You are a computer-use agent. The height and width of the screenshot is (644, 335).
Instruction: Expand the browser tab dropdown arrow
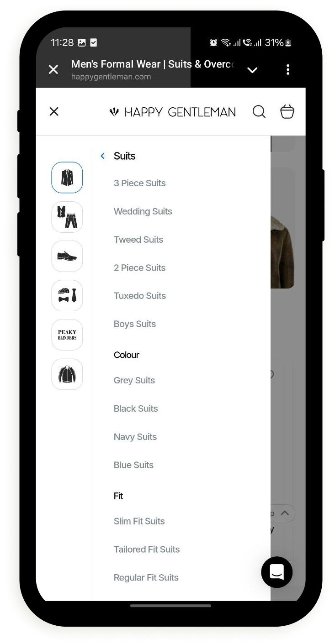click(252, 70)
